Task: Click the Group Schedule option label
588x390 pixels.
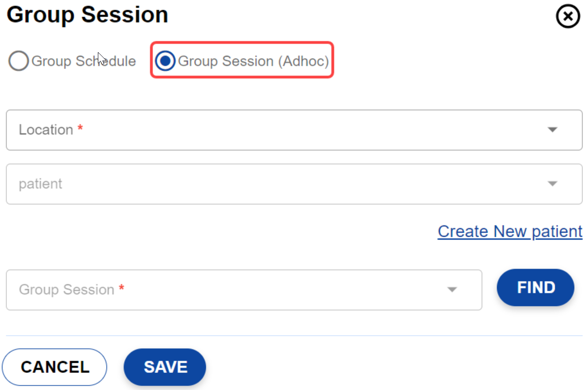Action: 84,61
